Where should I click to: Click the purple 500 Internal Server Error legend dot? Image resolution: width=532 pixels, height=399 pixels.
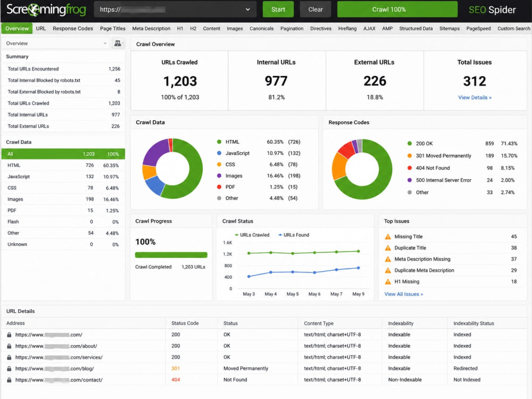410,180
